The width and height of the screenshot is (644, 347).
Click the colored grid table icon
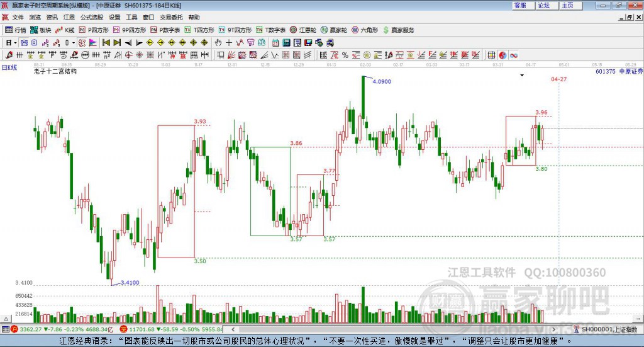click(x=491, y=55)
